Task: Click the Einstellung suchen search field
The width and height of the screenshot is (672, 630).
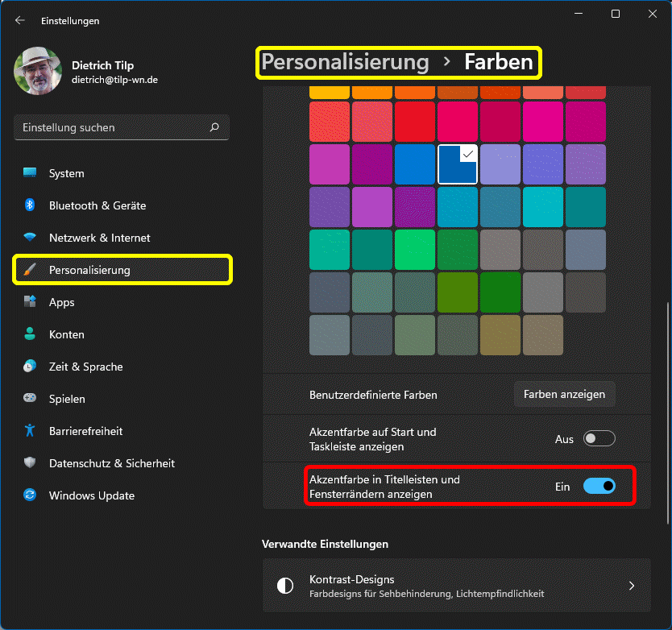Action: point(113,127)
